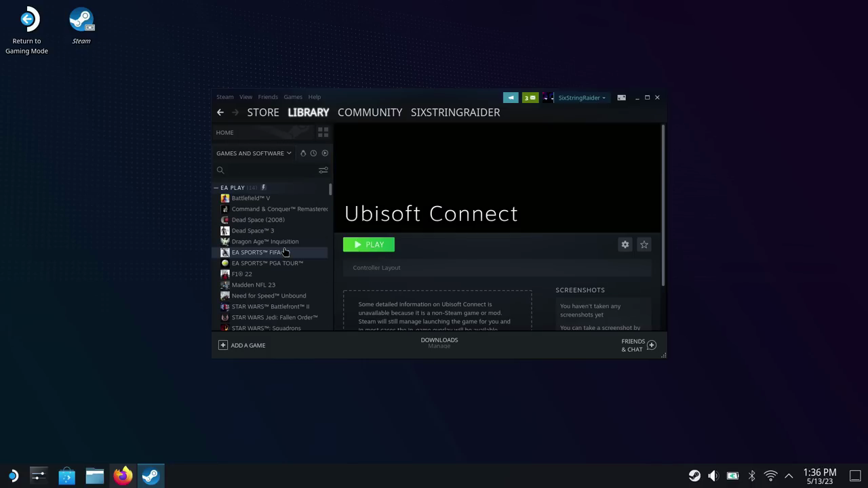The width and height of the screenshot is (868, 488).
Task: Click the Steam tray icon
Action: point(694,476)
